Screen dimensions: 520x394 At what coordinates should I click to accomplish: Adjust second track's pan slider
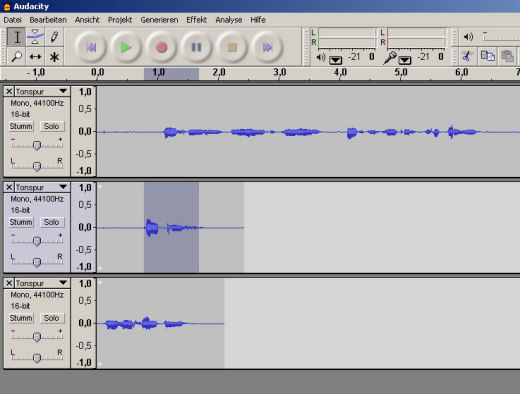(37, 261)
